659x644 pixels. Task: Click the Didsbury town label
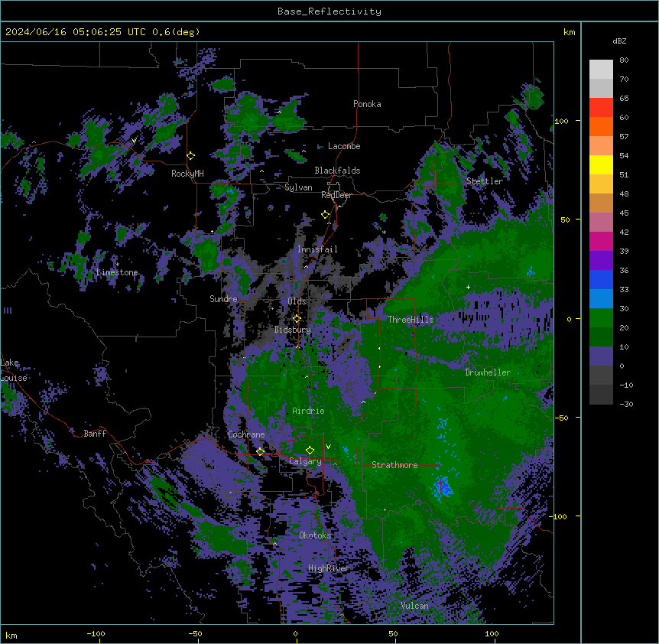pos(293,330)
